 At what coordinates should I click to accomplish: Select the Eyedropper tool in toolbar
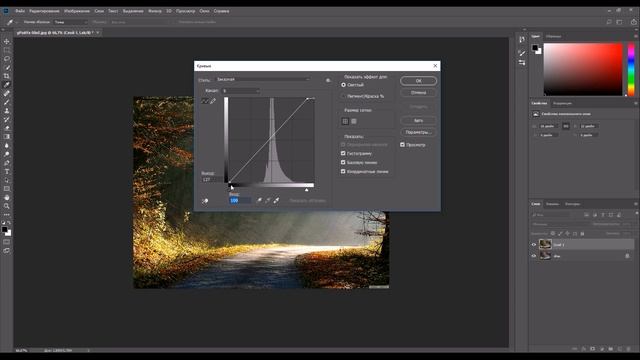pyautogui.click(x=7, y=85)
